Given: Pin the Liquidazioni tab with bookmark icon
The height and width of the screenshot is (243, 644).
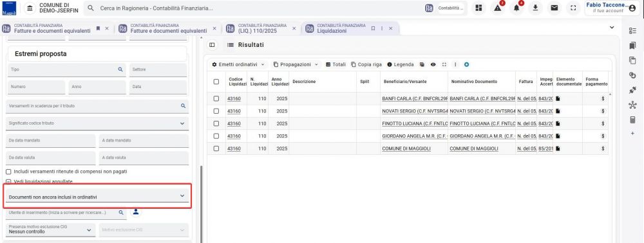Looking at the screenshot, I should (373, 28).
